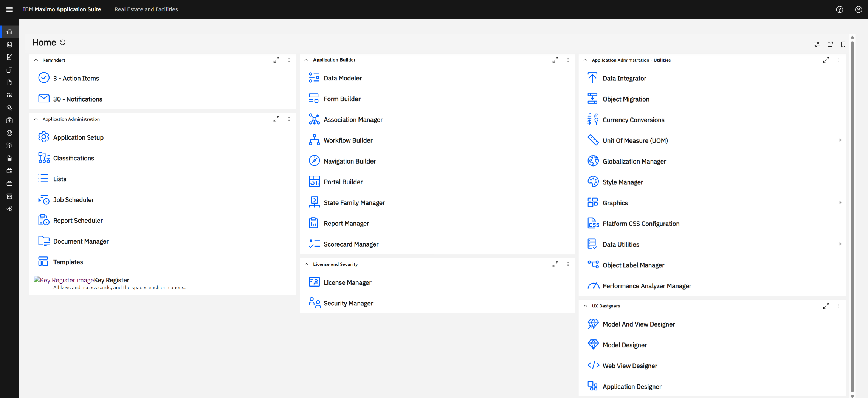Click the Style Manager palette icon

pyautogui.click(x=593, y=182)
